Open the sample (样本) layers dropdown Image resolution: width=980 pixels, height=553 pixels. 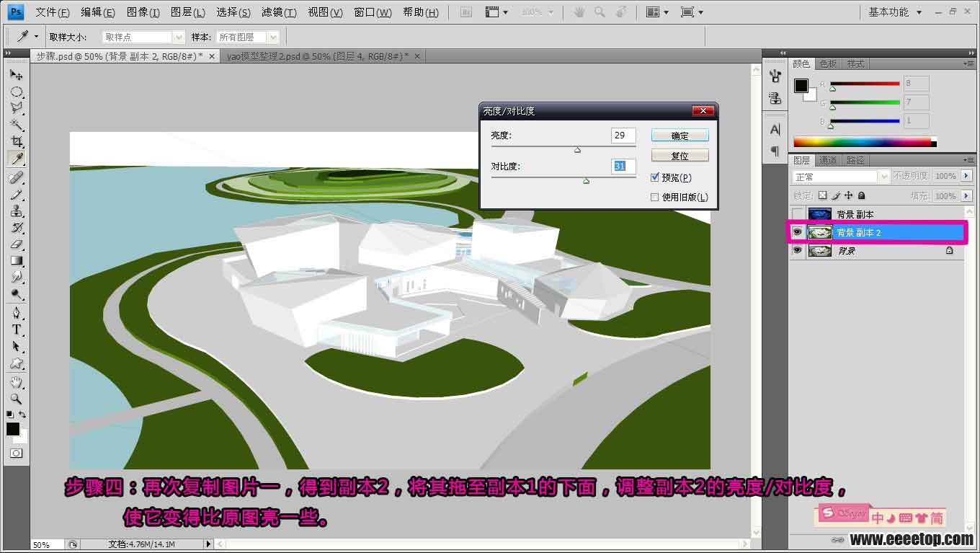247,37
